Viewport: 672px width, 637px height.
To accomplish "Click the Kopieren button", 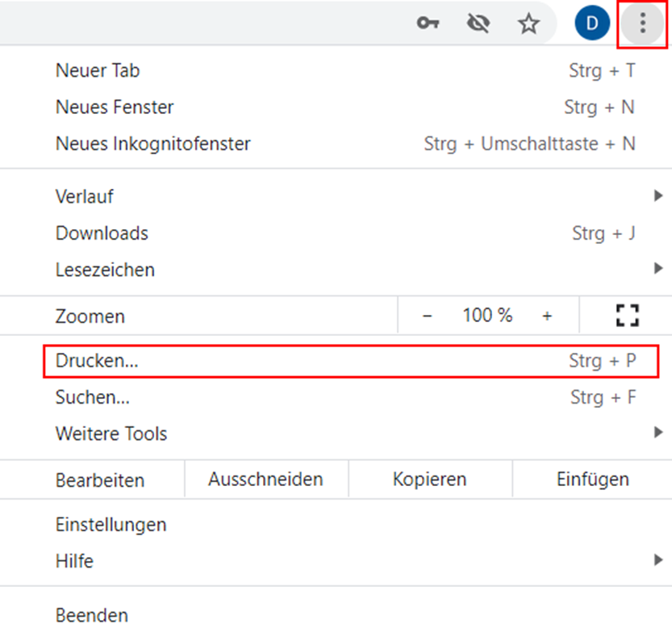I will click(x=429, y=479).
